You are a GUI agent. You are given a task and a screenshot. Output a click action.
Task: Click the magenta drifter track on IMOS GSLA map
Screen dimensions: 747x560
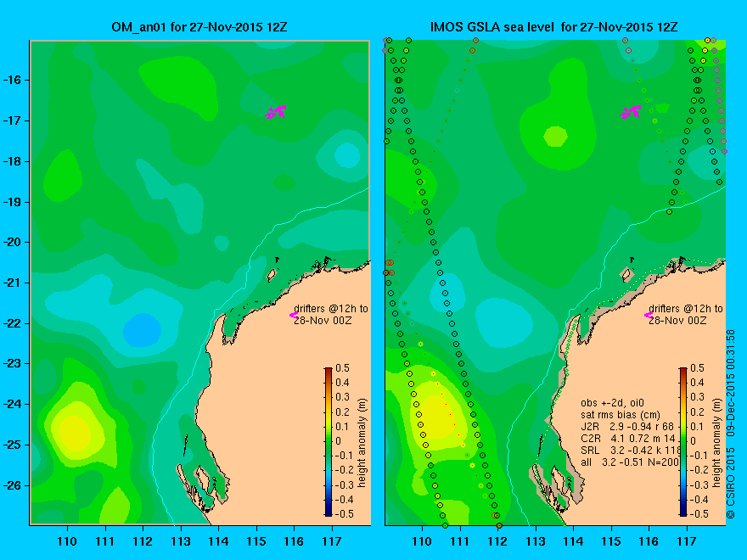631,112
